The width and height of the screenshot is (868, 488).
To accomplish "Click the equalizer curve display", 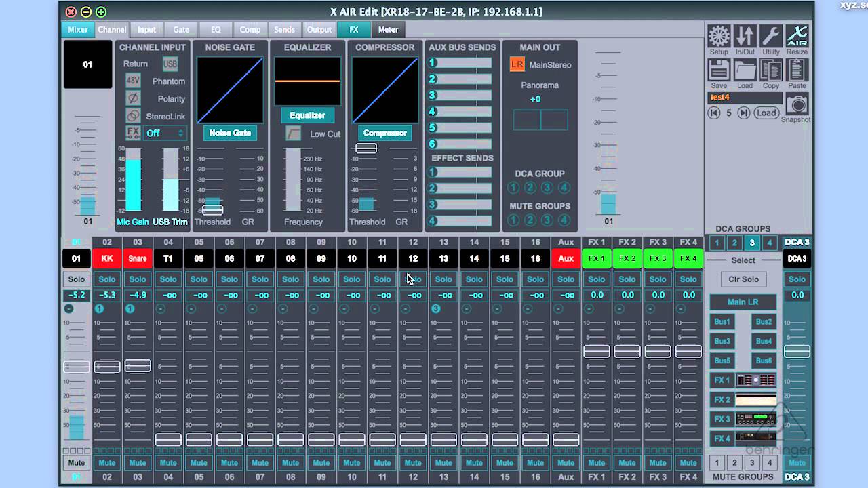I will point(307,81).
